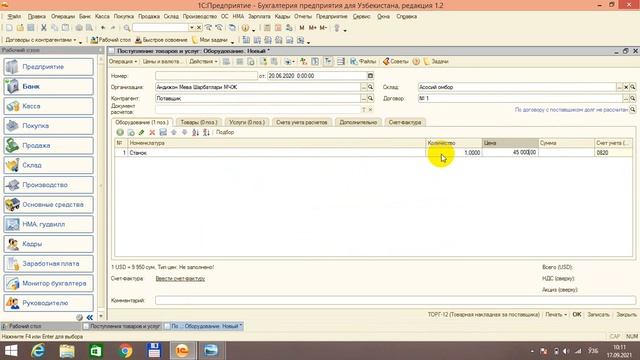Switch to the Дополнительно tab

[x=358, y=122]
